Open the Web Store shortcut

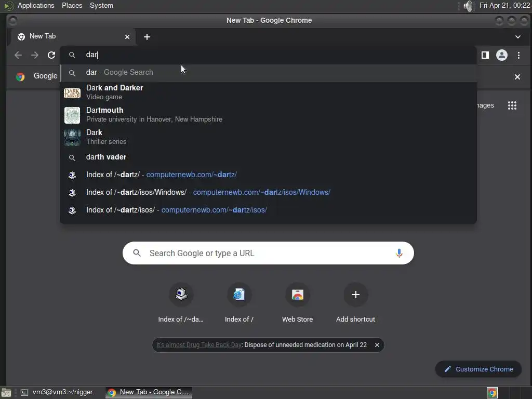298,302
